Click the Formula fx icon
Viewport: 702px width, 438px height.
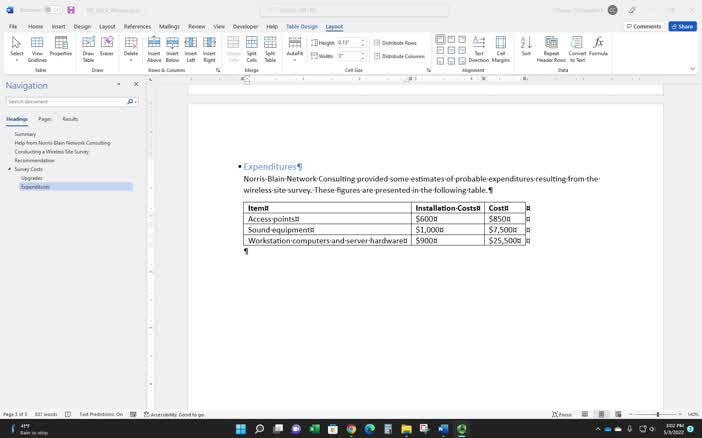[x=598, y=48]
